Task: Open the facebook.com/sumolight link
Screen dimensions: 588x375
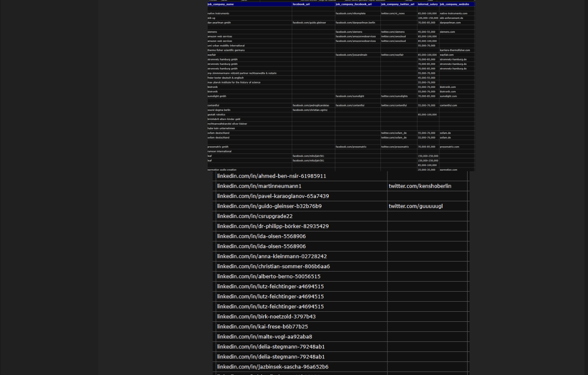Action: tap(350, 96)
